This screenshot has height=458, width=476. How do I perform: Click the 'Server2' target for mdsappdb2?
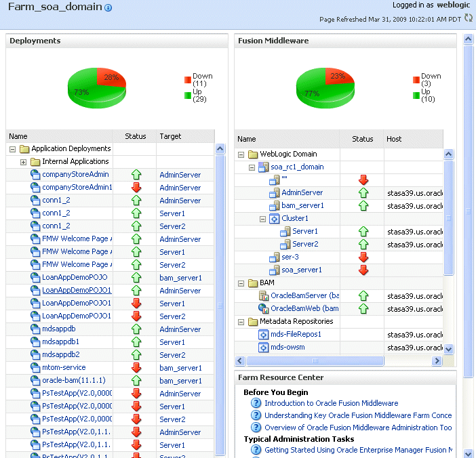click(x=172, y=355)
